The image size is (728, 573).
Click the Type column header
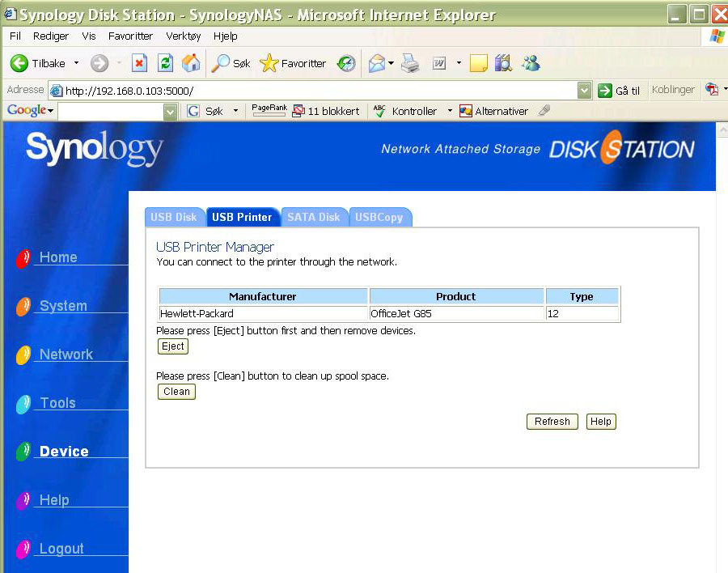click(x=582, y=296)
